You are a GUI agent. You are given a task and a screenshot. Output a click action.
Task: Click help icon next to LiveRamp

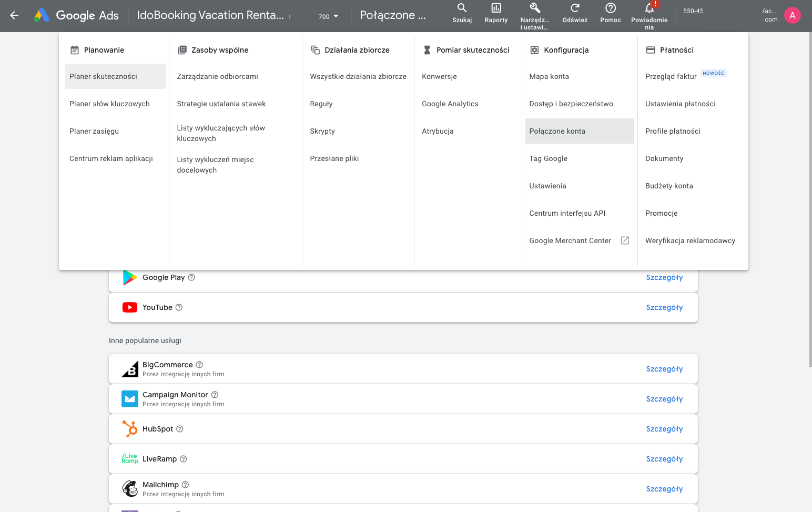point(184,459)
